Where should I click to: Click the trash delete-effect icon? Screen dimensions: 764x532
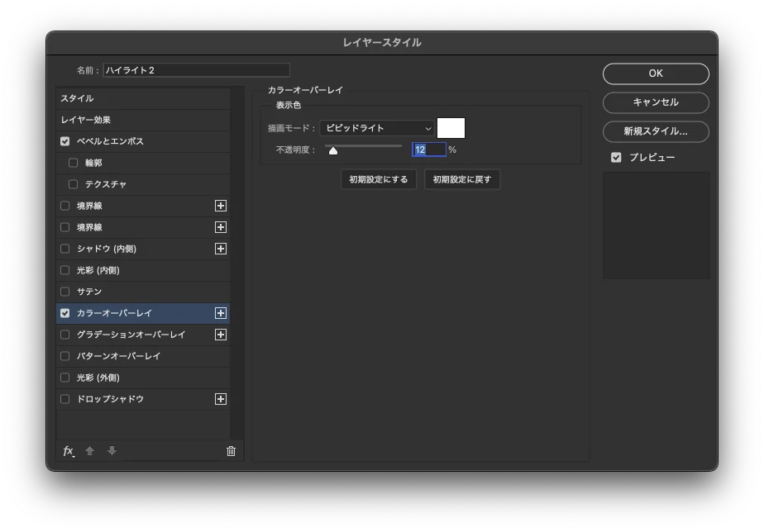(x=231, y=451)
